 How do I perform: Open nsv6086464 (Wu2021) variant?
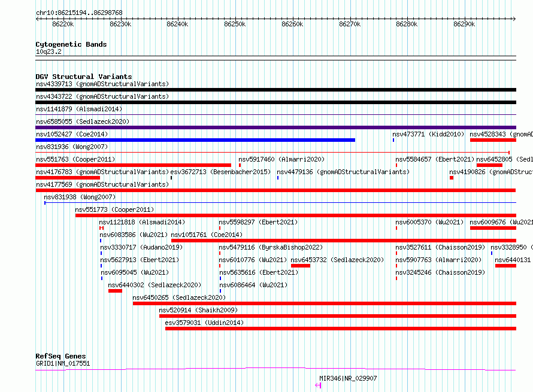click(253, 285)
